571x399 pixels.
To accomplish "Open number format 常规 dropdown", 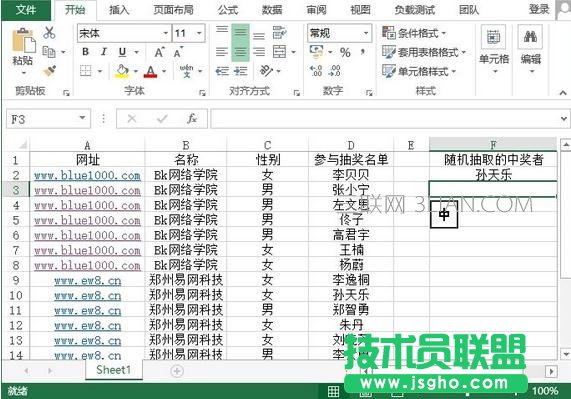I will pos(366,33).
